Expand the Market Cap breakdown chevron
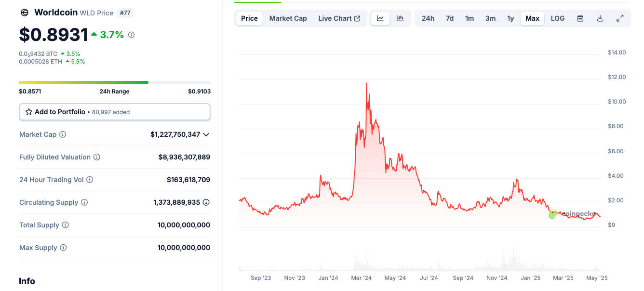 click(x=206, y=134)
